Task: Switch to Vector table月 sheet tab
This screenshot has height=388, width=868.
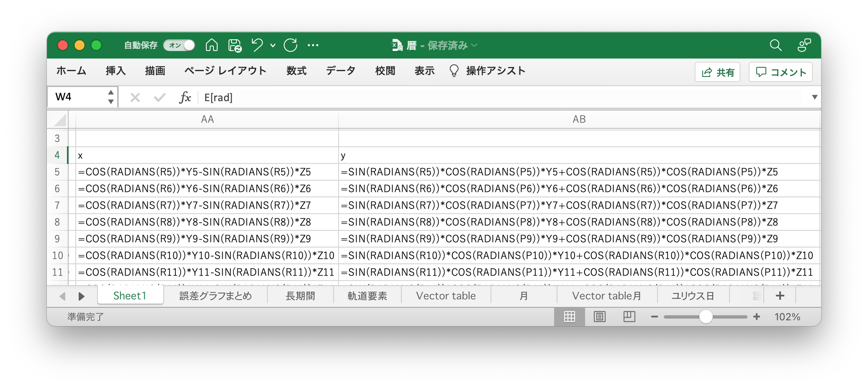Action: coord(607,296)
